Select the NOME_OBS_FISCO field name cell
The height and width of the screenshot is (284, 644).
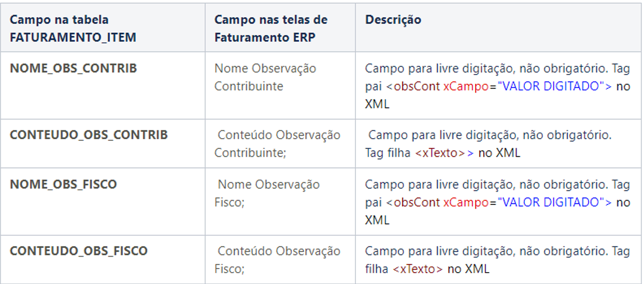coord(63,184)
